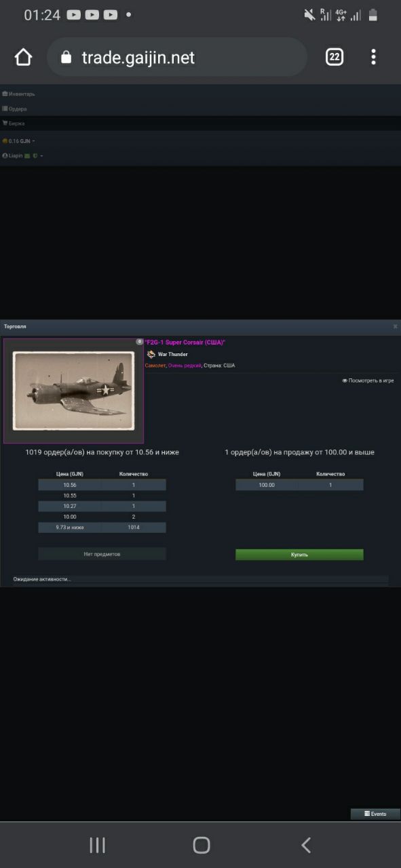Go to the Биржа market section
Screen dimensions: 401x868
point(14,123)
